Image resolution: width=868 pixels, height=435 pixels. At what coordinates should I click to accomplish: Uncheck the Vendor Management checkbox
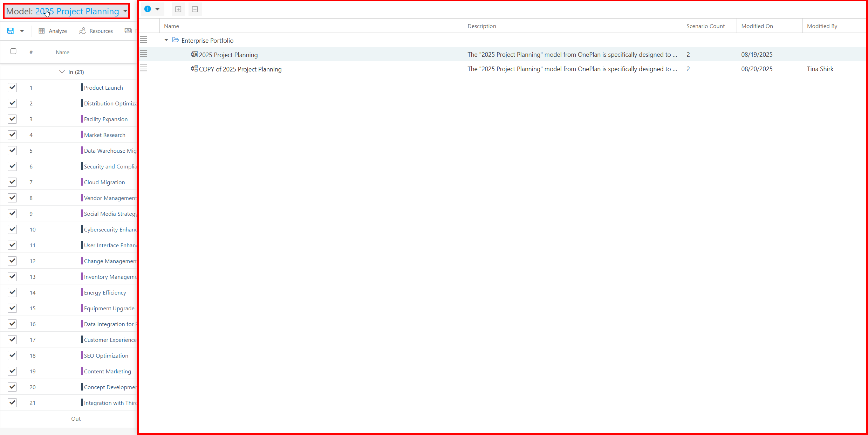pyautogui.click(x=12, y=198)
